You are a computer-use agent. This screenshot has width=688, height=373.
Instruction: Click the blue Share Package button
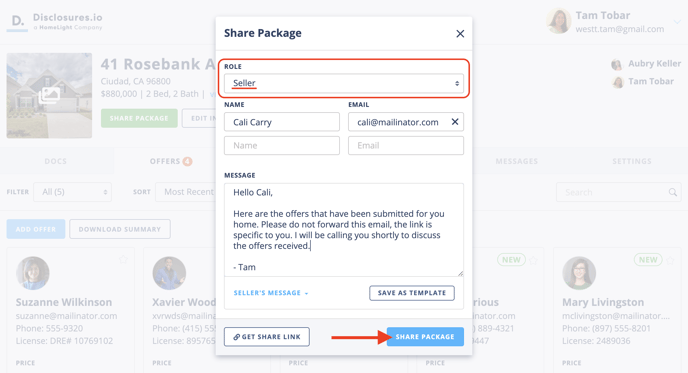[425, 337]
